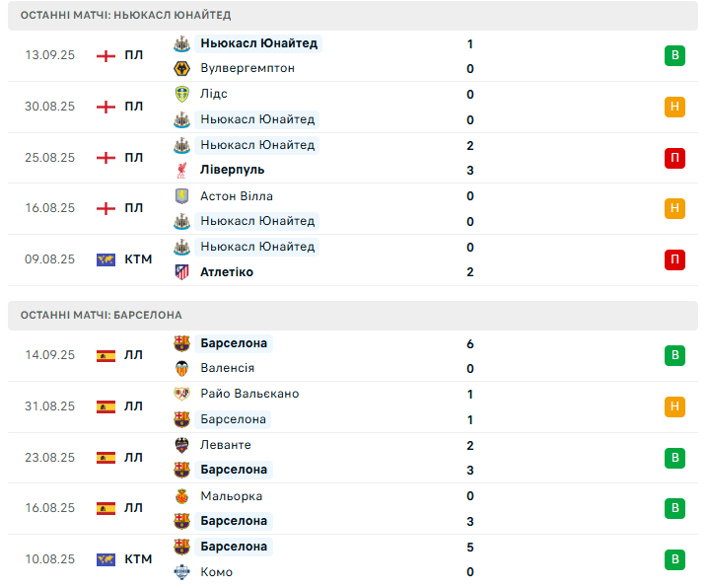Click orange Н badge for Rayo Vallecano match
The image size is (707, 588).
(674, 406)
